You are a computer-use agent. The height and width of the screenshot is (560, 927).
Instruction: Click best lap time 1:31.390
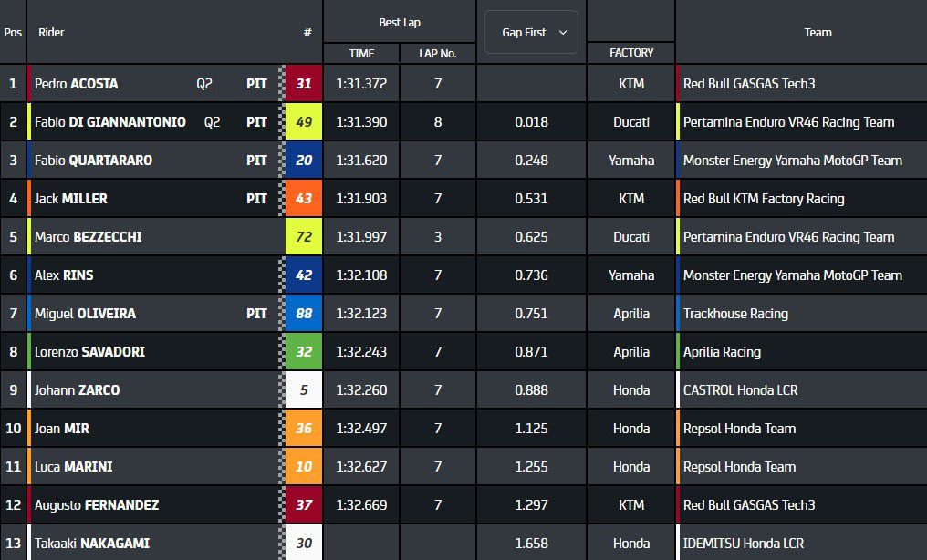[x=361, y=122]
